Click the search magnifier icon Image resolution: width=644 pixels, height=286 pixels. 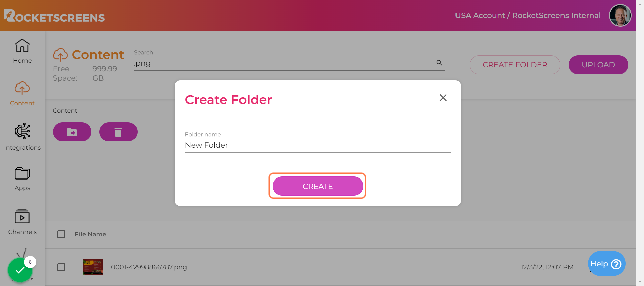pos(439,63)
